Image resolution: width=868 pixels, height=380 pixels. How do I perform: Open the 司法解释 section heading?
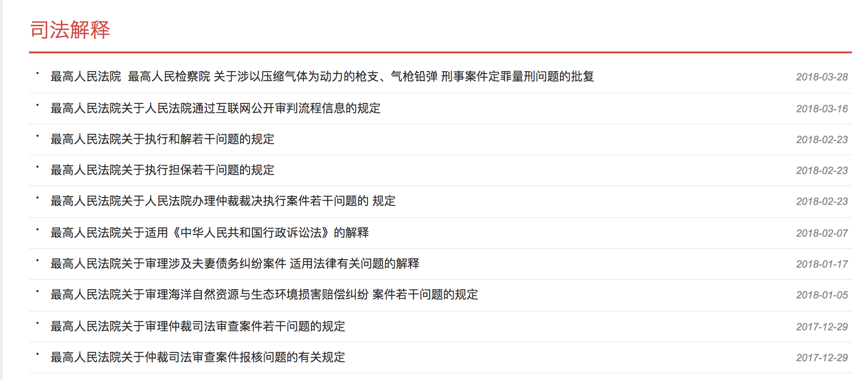(70, 30)
